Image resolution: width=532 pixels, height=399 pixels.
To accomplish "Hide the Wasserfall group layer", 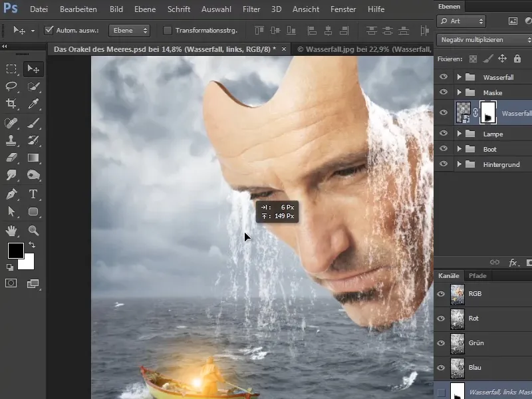I will click(444, 77).
